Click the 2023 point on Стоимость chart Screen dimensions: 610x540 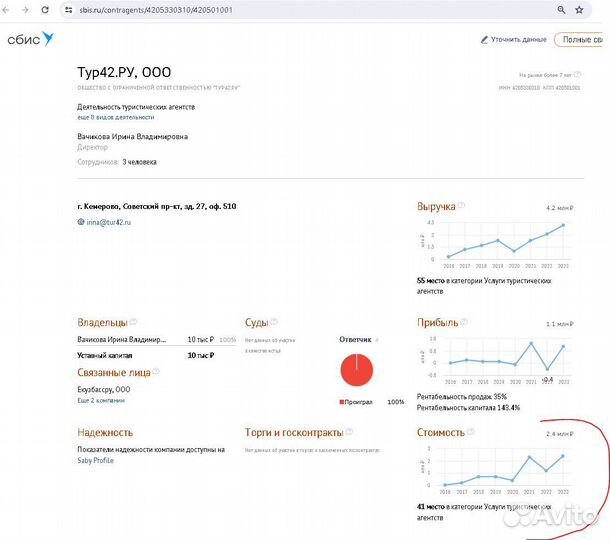563,456
